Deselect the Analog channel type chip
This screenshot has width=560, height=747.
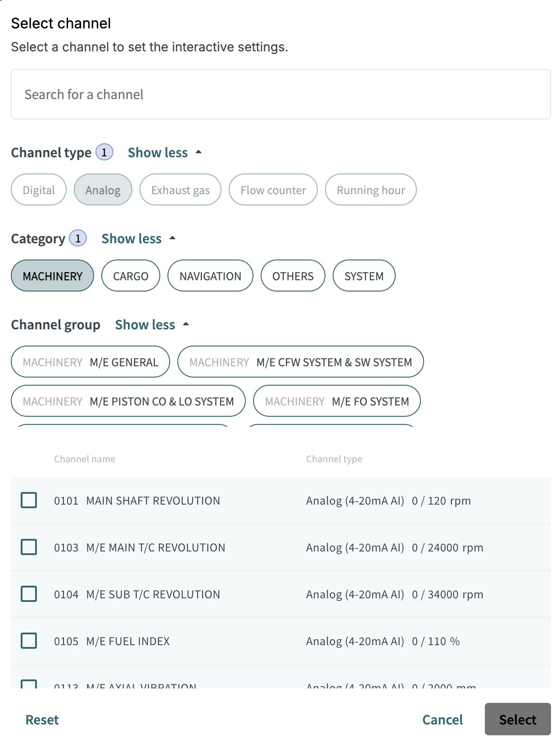pyautogui.click(x=103, y=190)
